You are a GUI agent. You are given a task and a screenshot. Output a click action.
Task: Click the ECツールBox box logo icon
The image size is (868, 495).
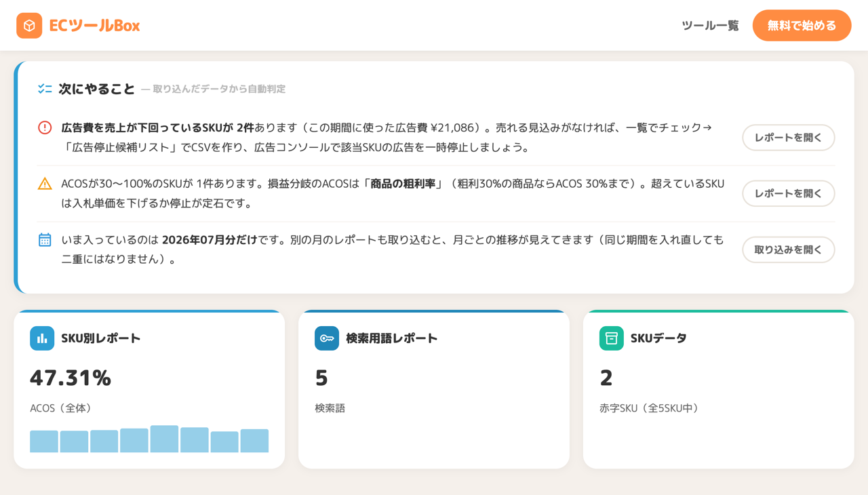pyautogui.click(x=29, y=26)
